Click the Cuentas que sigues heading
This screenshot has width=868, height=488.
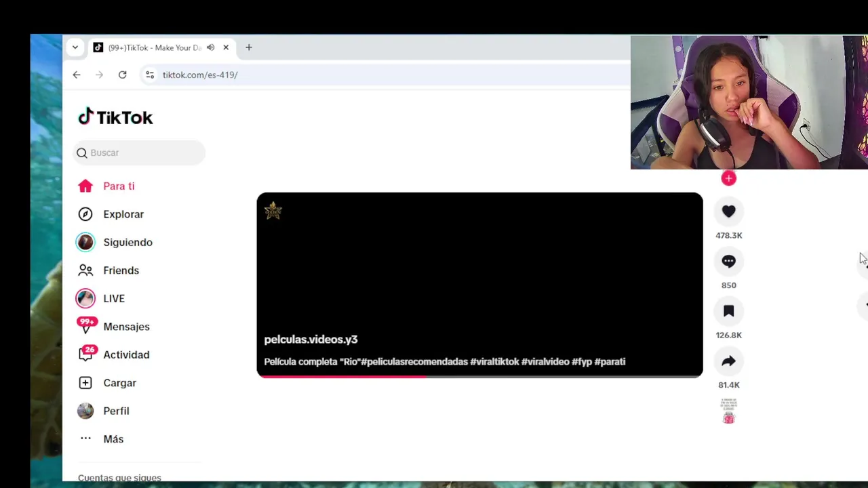click(119, 477)
